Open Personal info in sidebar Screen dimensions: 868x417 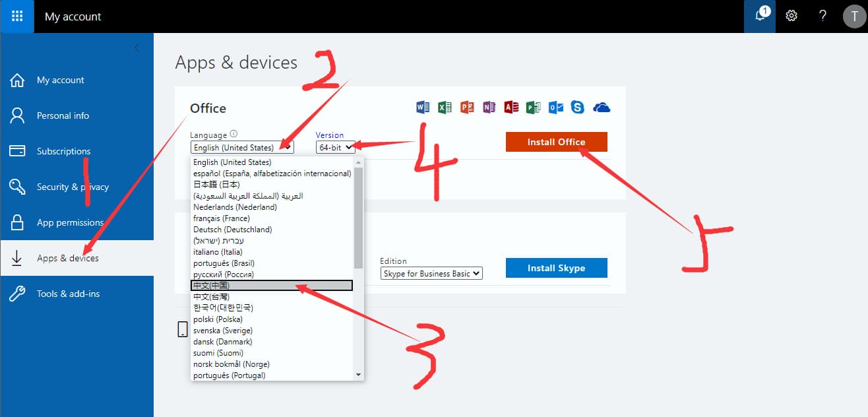point(77,115)
